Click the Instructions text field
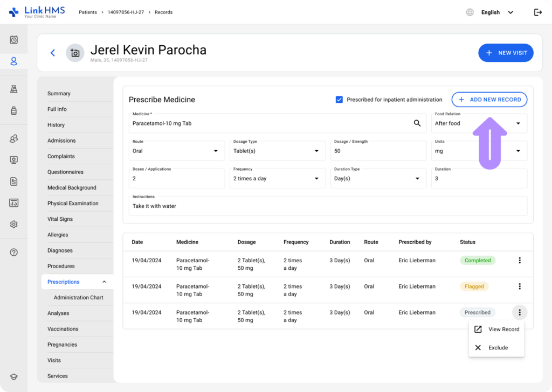 pyautogui.click(x=328, y=206)
